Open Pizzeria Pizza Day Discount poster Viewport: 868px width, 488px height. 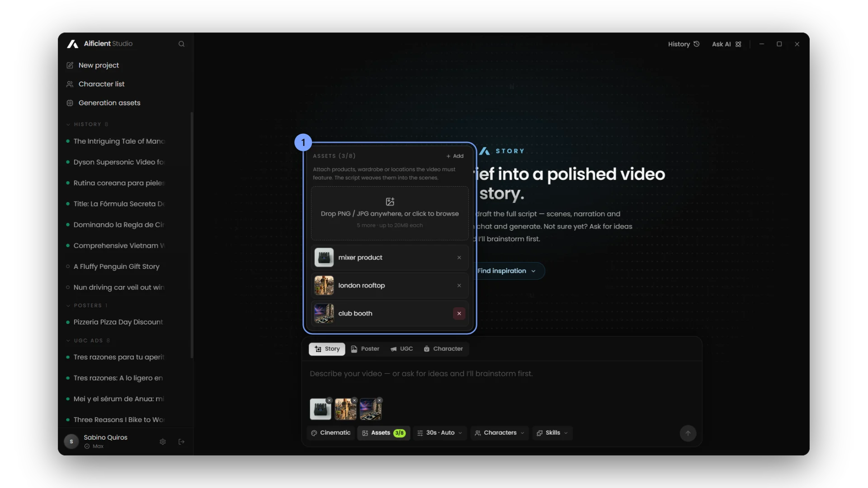tap(118, 322)
